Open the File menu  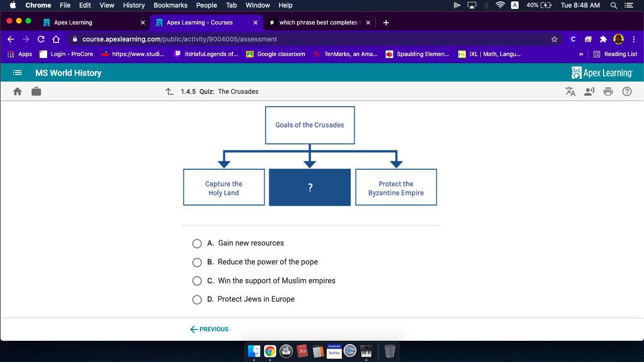tap(65, 5)
